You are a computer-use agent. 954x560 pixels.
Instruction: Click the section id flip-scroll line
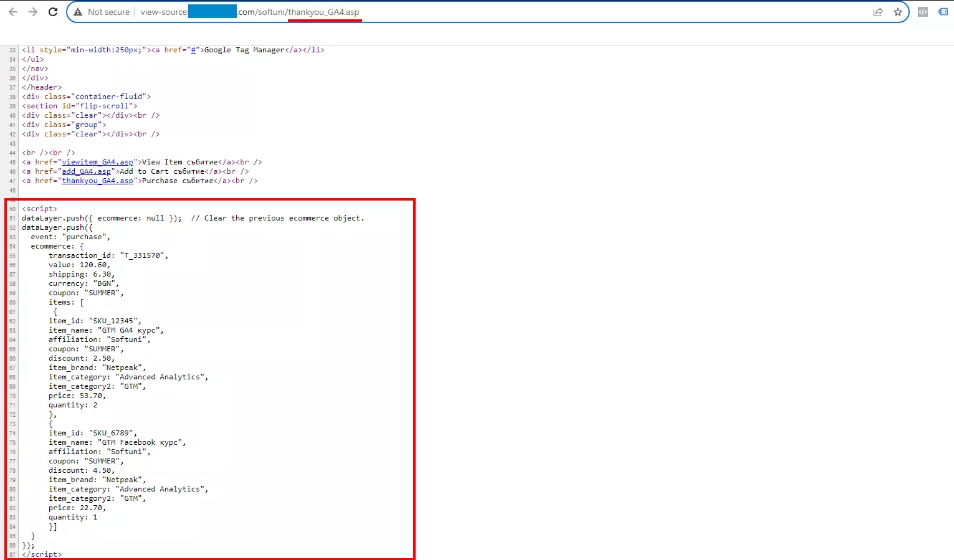pos(80,106)
